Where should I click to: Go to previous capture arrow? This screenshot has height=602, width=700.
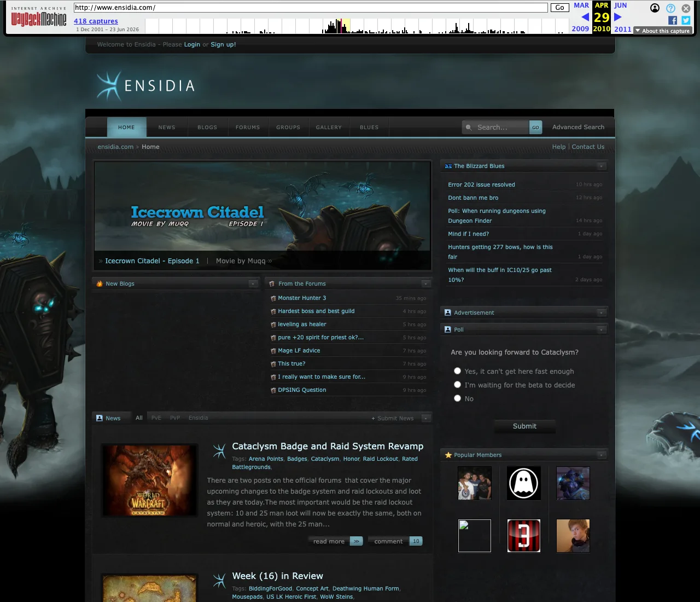click(x=585, y=17)
